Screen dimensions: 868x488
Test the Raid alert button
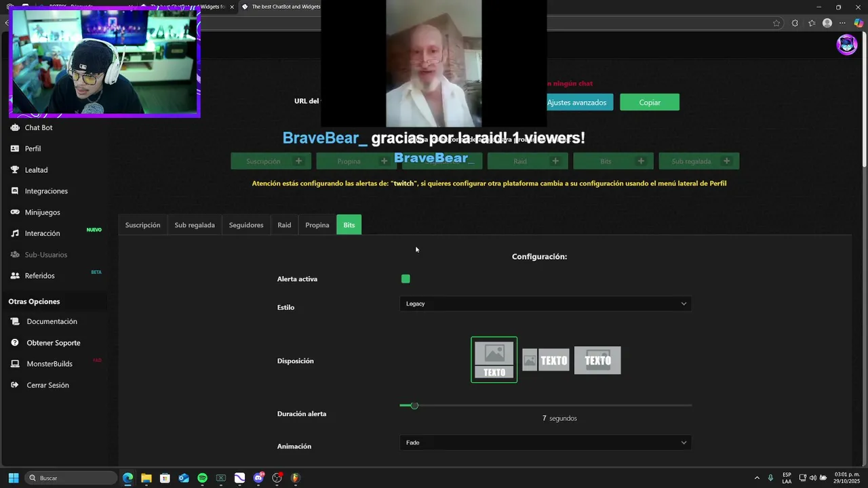(x=528, y=161)
